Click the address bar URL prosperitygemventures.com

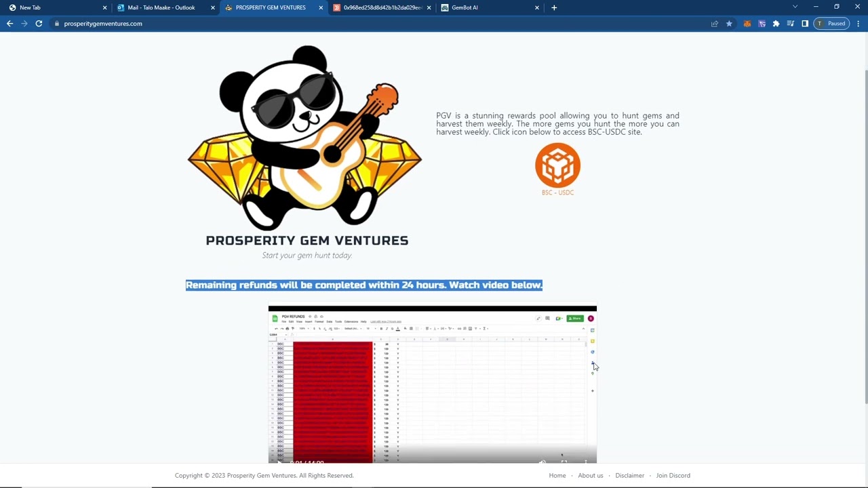(103, 24)
